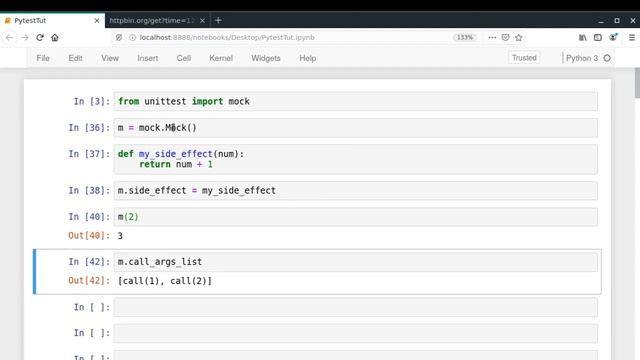Show site information icon in address bar

(133, 38)
